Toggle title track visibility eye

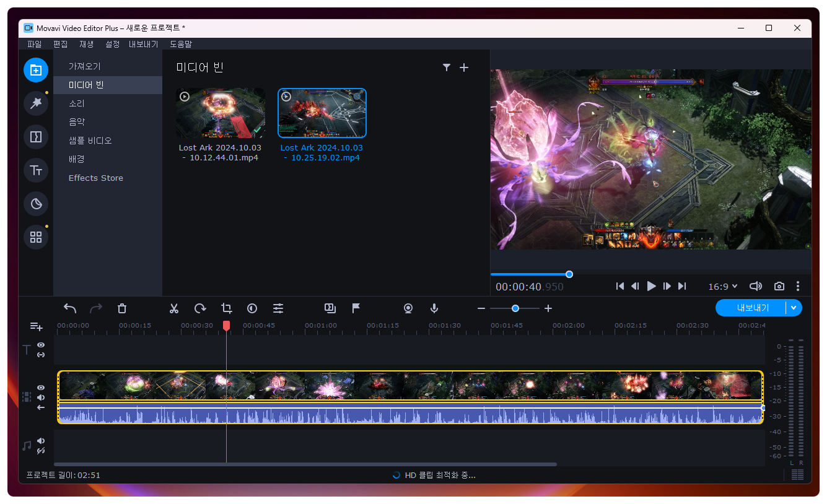41,345
